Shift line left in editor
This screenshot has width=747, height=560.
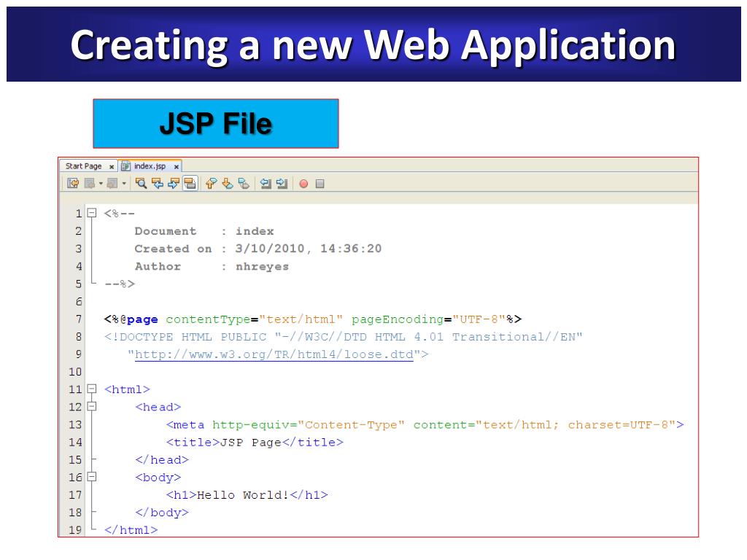coord(266,184)
